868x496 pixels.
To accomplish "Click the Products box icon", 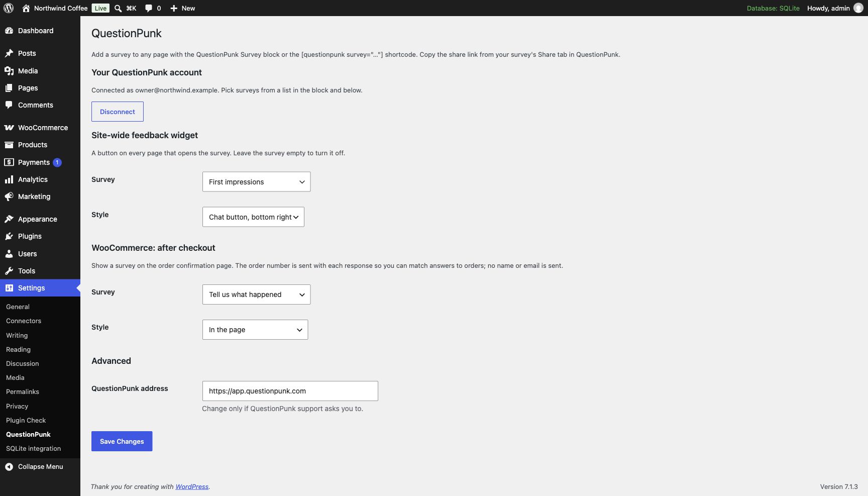I will (x=9, y=145).
